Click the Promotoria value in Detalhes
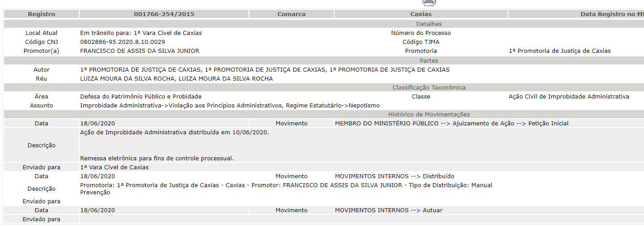The height and width of the screenshot is (227, 644). tap(559, 51)
